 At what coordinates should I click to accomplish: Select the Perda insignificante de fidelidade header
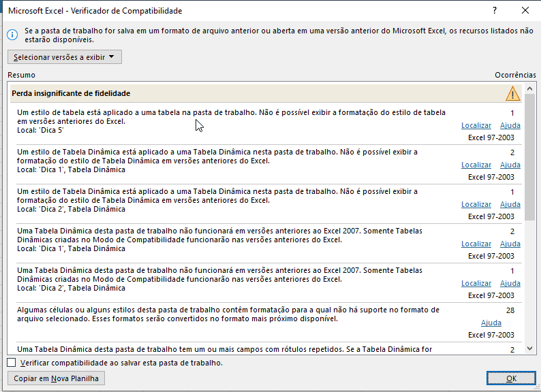pos(266,93)
